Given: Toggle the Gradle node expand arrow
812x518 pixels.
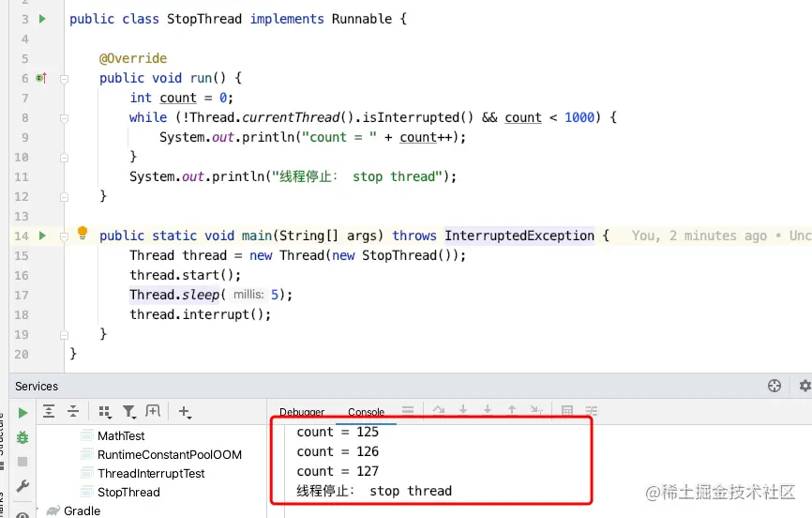Looking at the screenshot, I should 38,510.
